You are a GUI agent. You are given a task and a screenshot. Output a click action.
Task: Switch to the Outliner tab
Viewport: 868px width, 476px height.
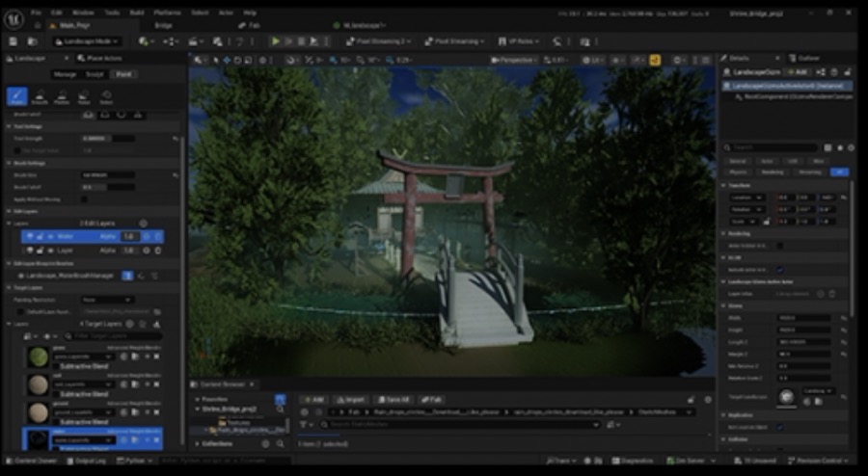[803, 58]
